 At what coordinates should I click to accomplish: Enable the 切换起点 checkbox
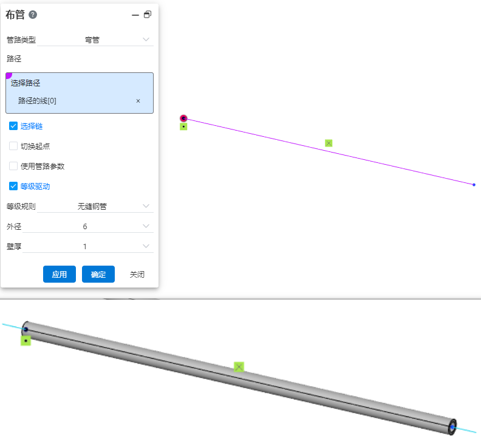tap(13, 146)
